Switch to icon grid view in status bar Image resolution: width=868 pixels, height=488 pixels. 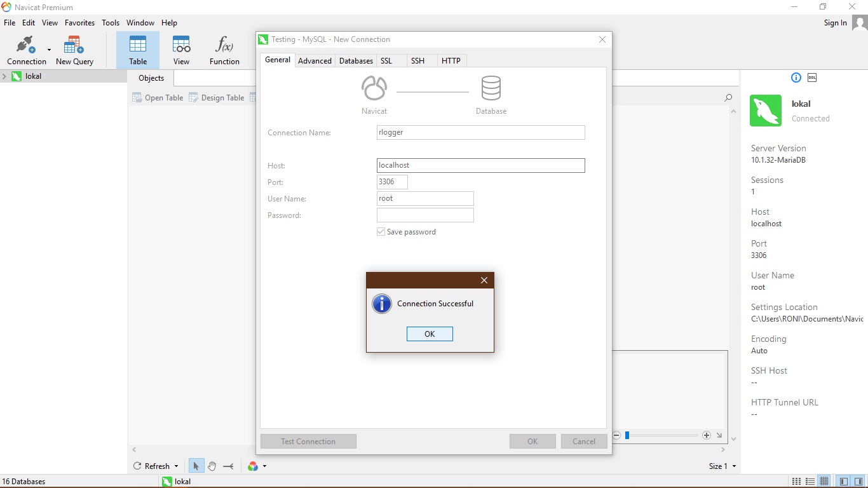point(796,482)
